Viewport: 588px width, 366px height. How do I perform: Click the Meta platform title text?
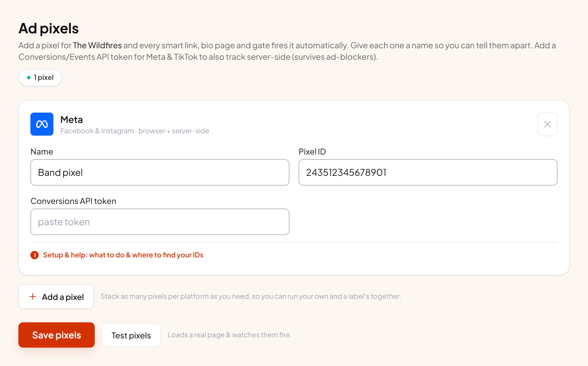[71, 120]
